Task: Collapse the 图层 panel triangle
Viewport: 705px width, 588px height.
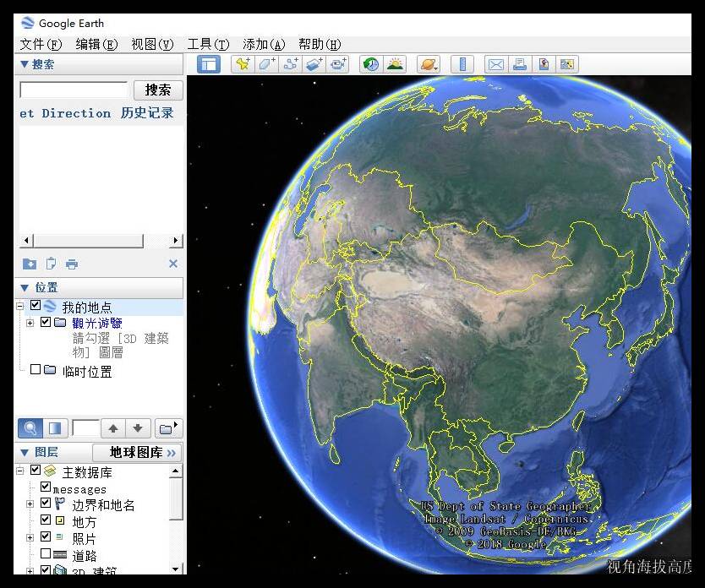Action: pos(25,452)
